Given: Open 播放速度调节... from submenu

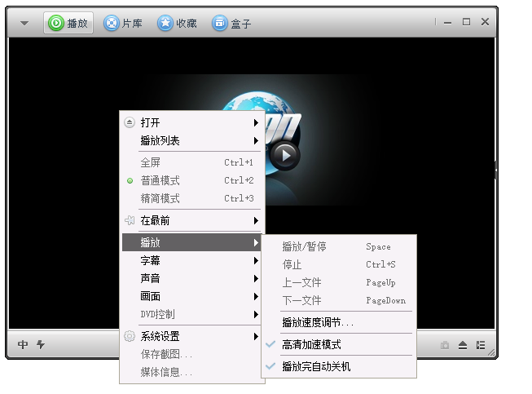Looking at the screenshot, I should pos(339,322).
